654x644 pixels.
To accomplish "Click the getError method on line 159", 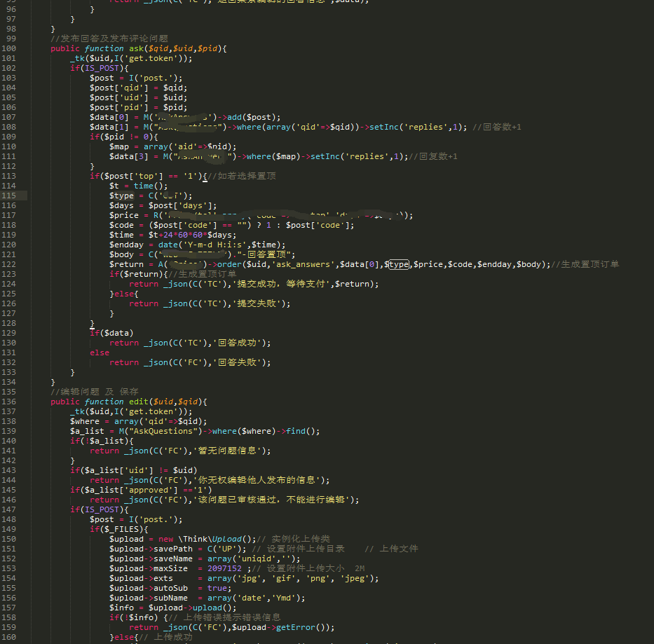I will (x=306, y=627).
